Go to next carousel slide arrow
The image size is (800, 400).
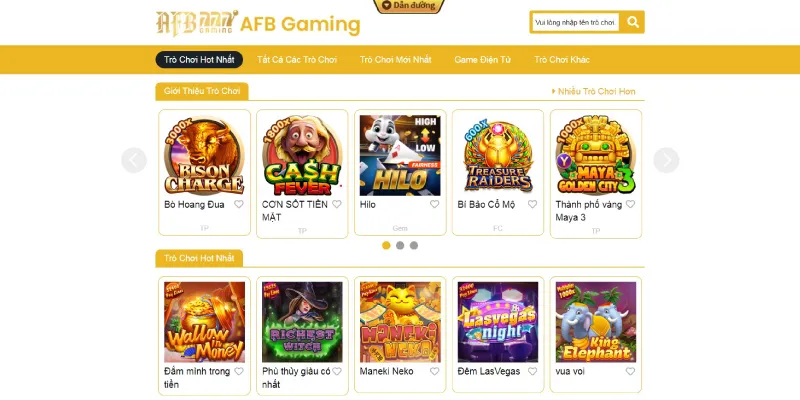point(666,160)
